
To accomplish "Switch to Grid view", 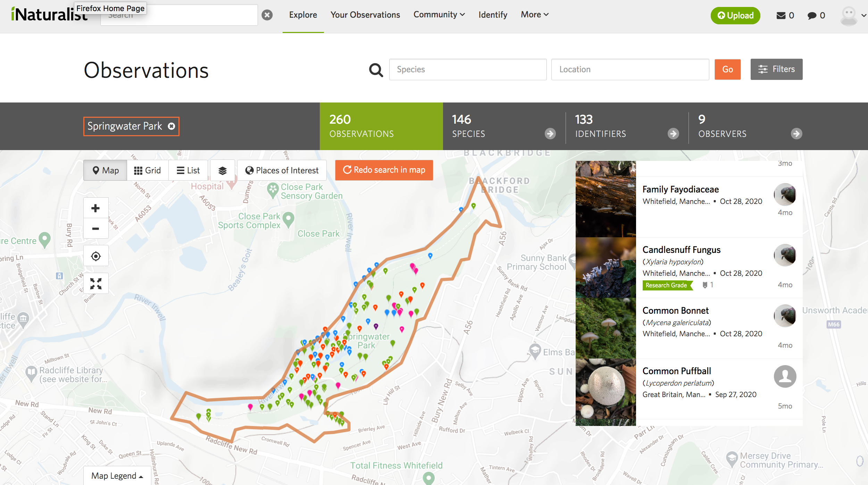I will pyautogui.click(x=148, y=170).
